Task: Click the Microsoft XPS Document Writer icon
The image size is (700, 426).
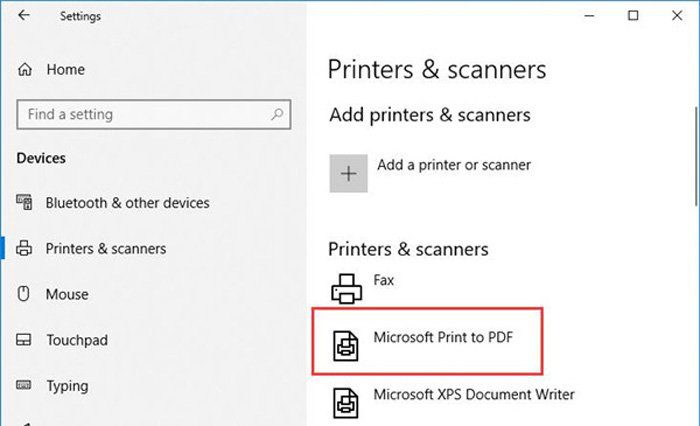Action: pos(346,403)
